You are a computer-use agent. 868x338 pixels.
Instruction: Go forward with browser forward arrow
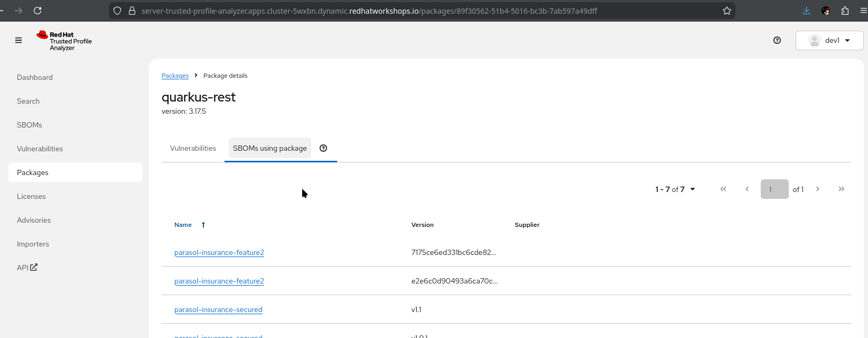coord(18,11)
